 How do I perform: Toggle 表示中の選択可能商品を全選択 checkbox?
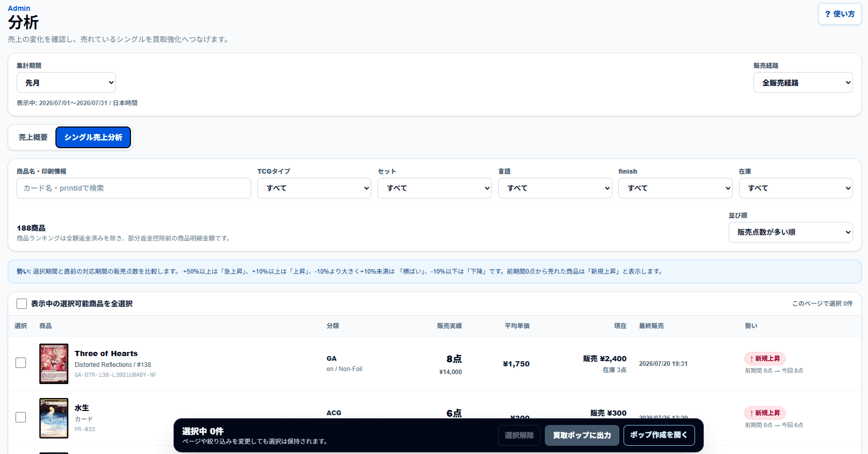pos(22,304)
